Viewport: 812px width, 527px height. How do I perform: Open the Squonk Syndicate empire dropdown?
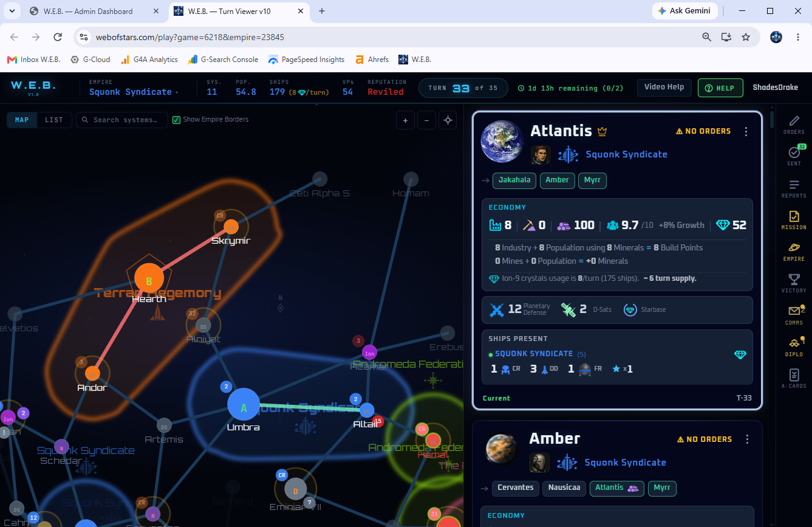click(134, 92)
